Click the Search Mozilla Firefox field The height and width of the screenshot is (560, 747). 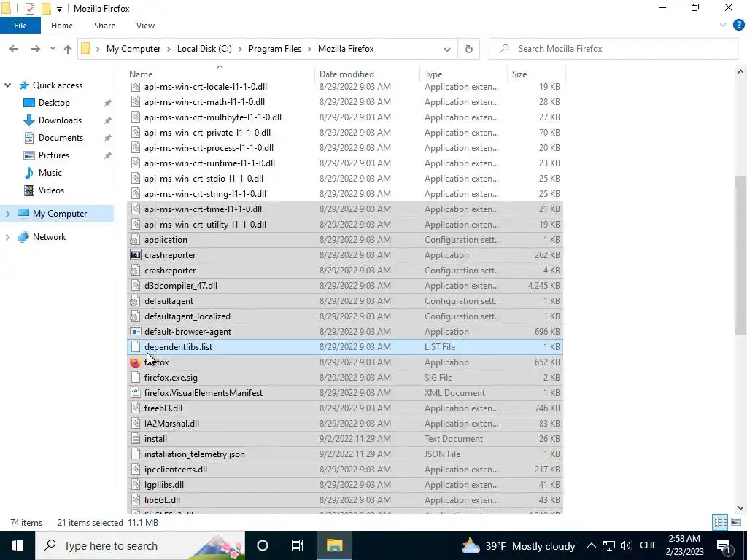click(x=614, y=49)
